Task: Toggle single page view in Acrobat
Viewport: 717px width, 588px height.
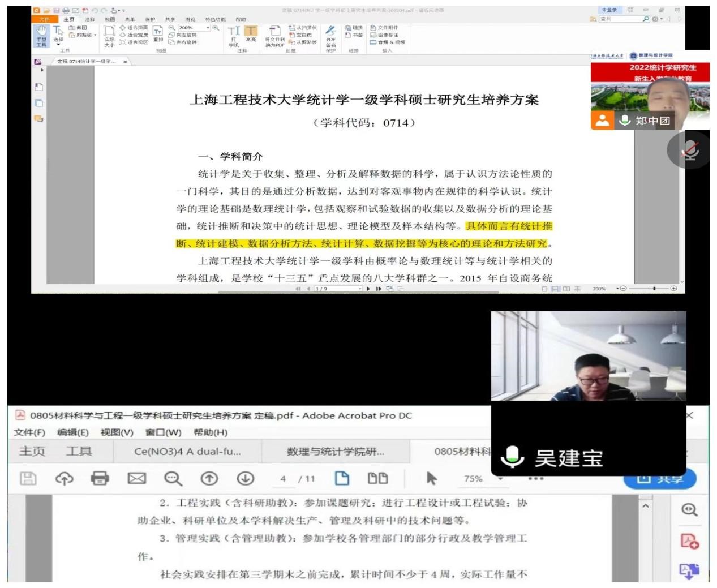Action: pyautogui.click(x=342, y=479)
